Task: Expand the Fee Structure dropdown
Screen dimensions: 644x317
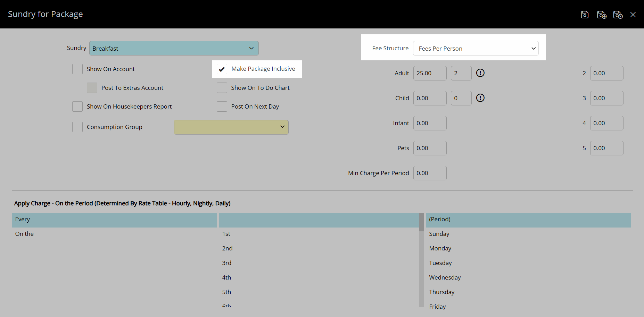Action: point(476,49)
